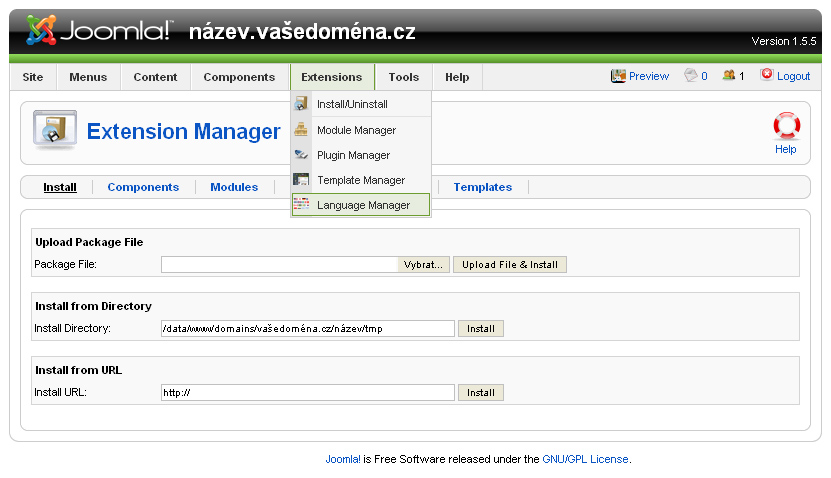
Task: Click the Extension Manager package icon
Action: (x=55, y=129)
